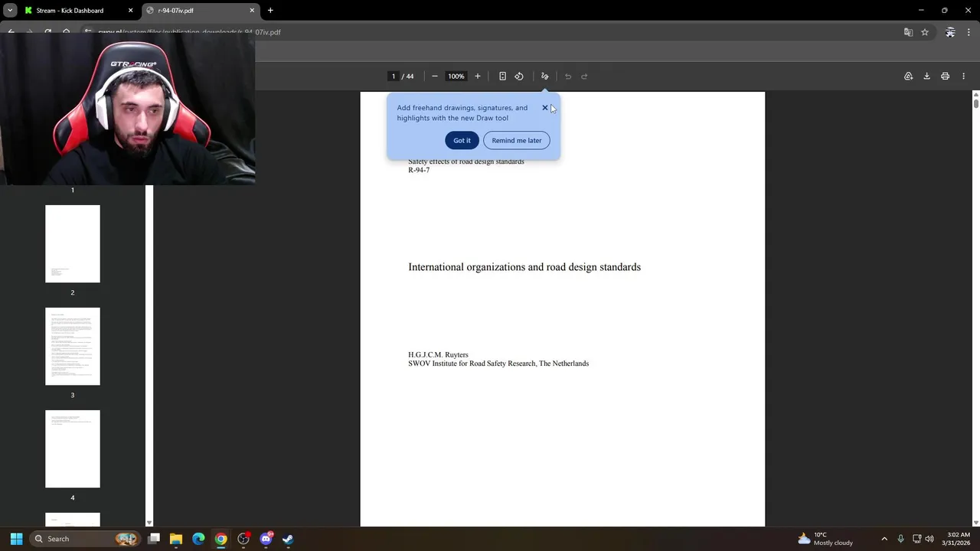Click the title 'International organizations and road design standards'
Viewport: 980px width, 551px height.
pos(524,267)
